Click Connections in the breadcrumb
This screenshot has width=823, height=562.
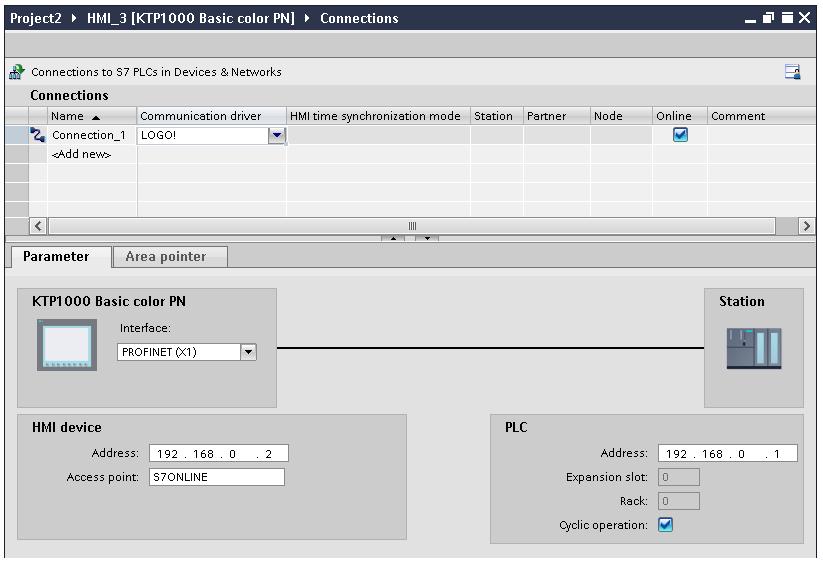tap(360, 18)
